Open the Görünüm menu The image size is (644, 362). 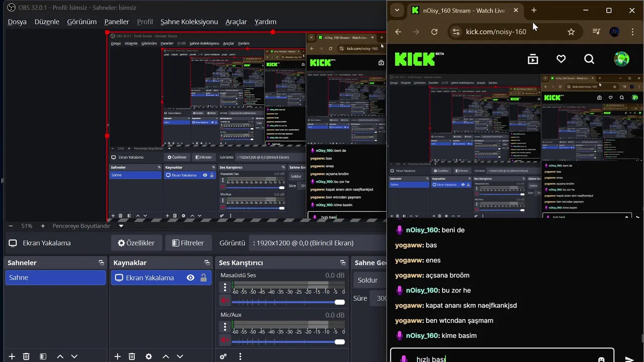click(x=82, y=22)
